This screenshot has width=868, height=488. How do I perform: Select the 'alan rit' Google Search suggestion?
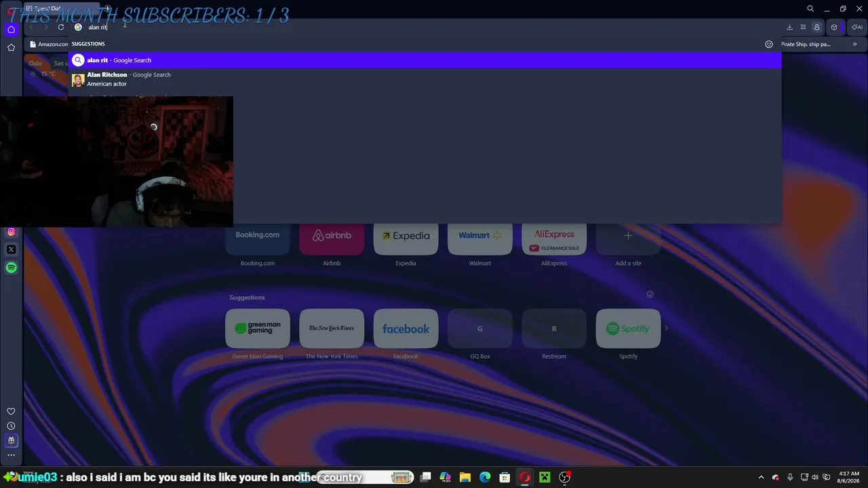(x=425, y=60)
